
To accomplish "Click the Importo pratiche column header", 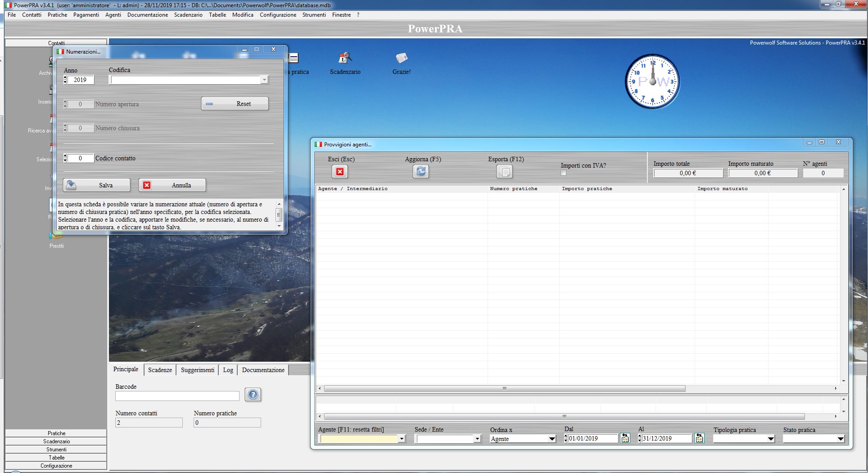I will [x=627, y=189].
